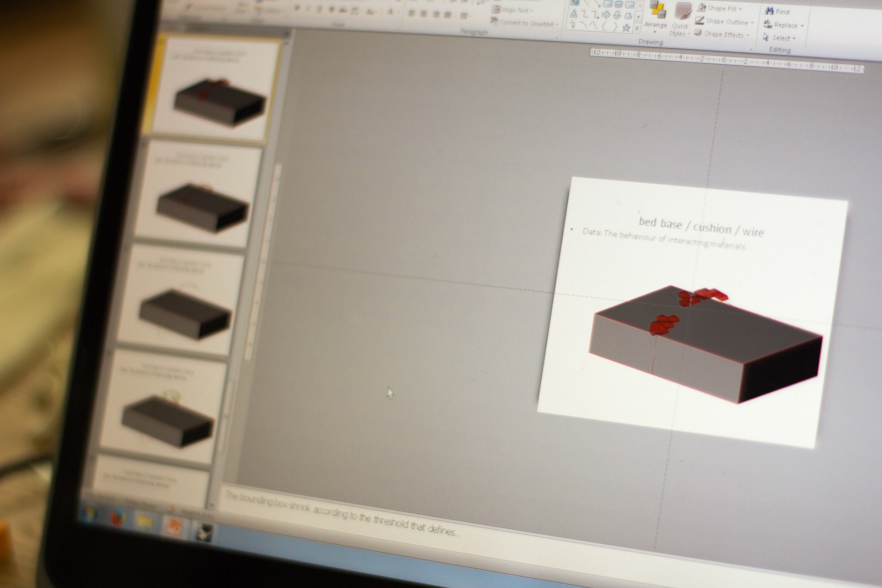Select the elbow arrow connector shape
Image resolution: width=882 pixels, height=588 pixels.
tap(595, 15)
